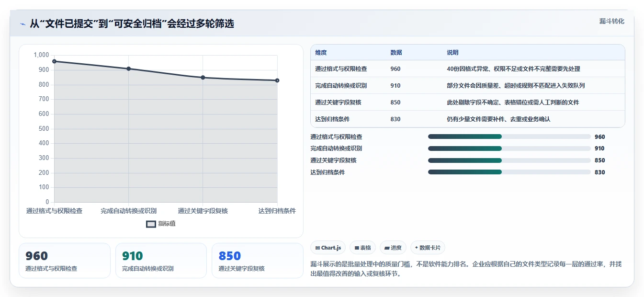Click table cell 通过格式与权限检查
This screenshot has height=297, width=644.
pyautogui.click(x=341, y=69)
